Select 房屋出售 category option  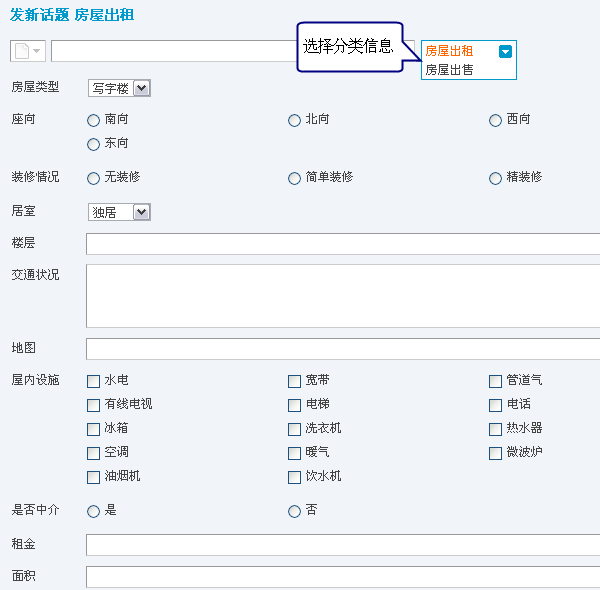click(449, 70)
